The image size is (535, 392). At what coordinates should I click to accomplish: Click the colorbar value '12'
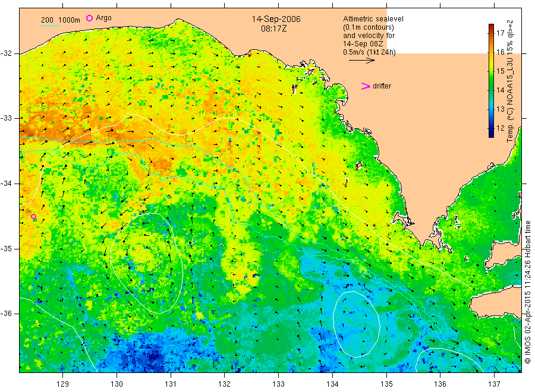pos(500,128)
